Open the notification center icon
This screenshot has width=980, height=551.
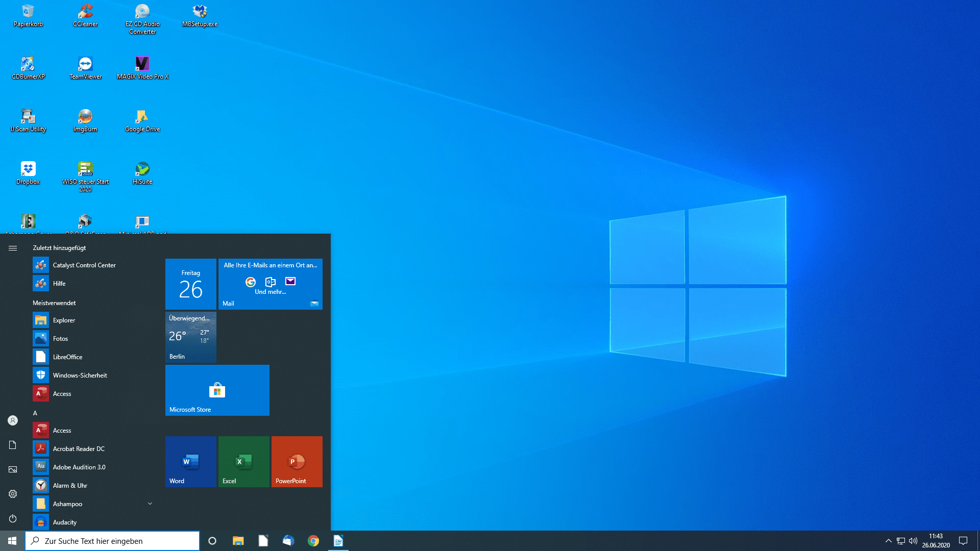[x=963, y=541]
